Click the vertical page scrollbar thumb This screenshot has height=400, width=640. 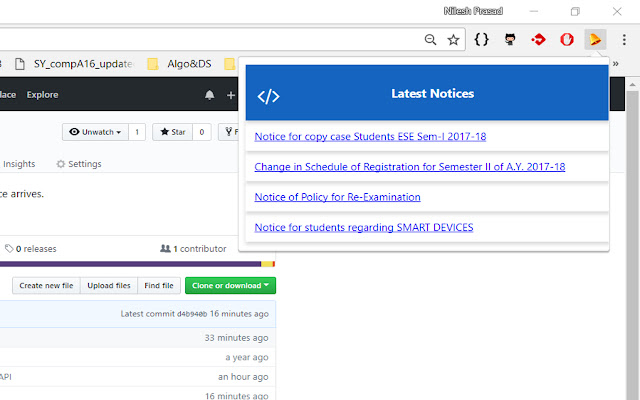632,245
